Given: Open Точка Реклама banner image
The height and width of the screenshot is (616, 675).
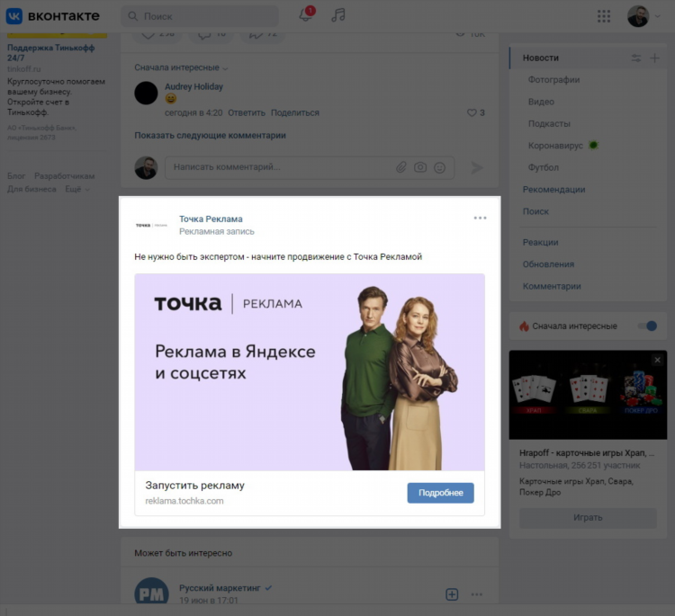Looking at the screenshot, I should pyautogui.click(x=310, y=372).
